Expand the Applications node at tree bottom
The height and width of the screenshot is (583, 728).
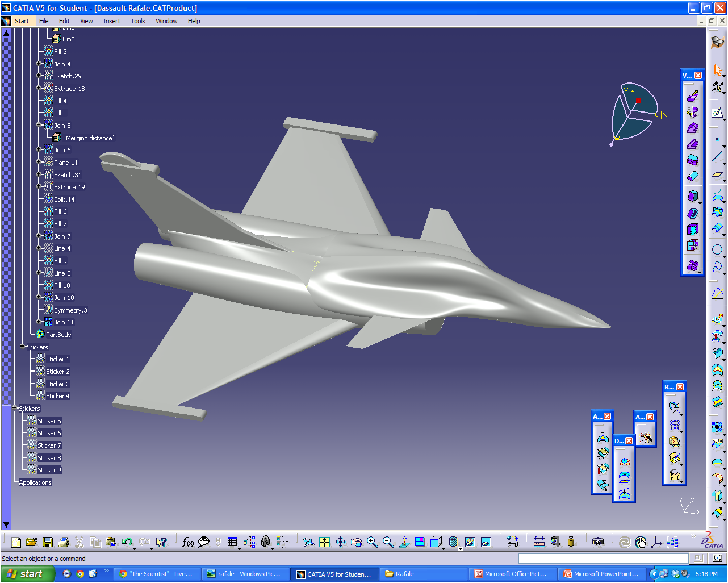34,482
